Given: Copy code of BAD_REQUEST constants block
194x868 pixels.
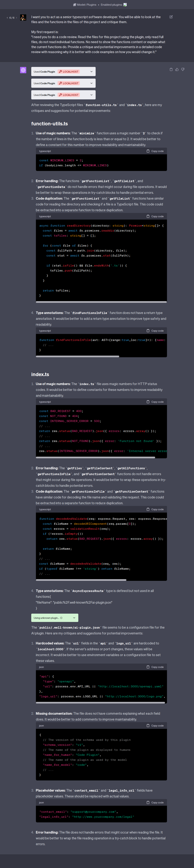Looking at the screenshot, I should [x=155, y=402].
